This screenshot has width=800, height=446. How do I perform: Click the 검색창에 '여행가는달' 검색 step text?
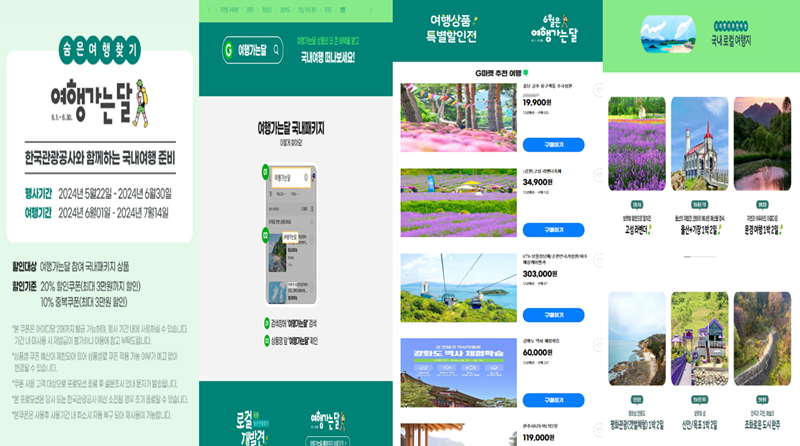pos(294,324)
